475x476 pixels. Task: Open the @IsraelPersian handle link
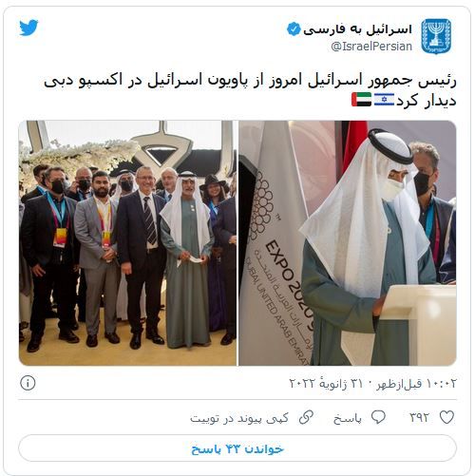coord(371,47)
